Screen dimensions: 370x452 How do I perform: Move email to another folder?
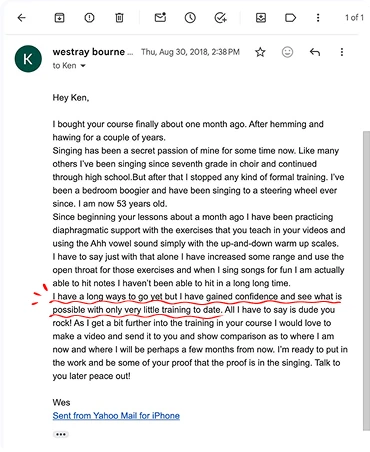tap(261, 18)
